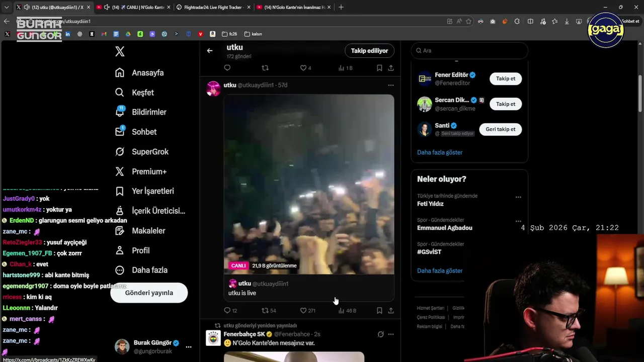Open the LinkedIn bookmark icon

tap(67, 34)
